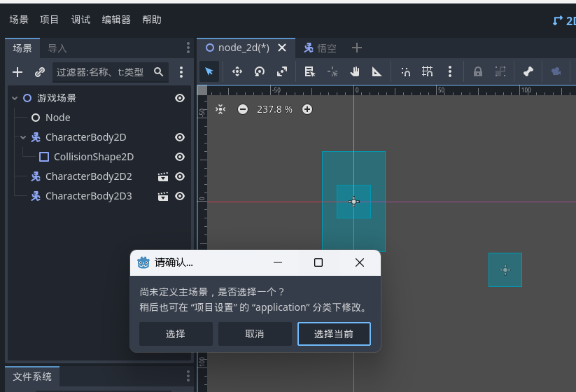The height and width of the screenshot is (392, 576).
Task: Activate the Pan mode hand tool
Action: [x=355, y=71]
